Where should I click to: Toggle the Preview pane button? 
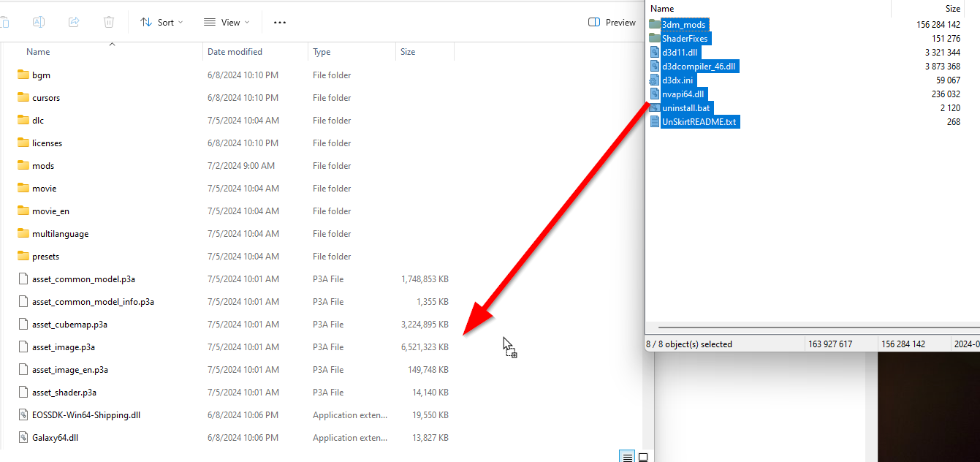click(x=612, y=23)
